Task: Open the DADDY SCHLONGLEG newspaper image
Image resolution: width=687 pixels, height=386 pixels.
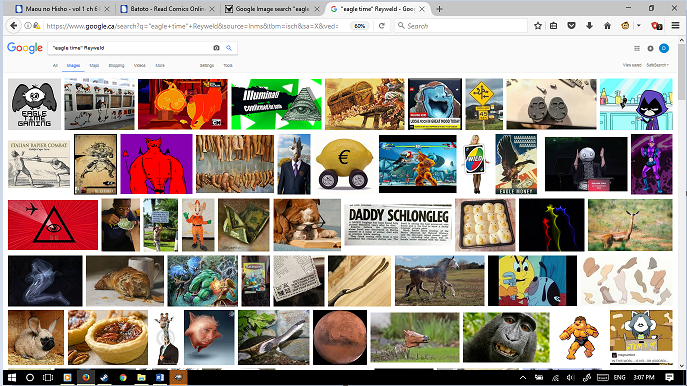Action: tap(398, 224)
